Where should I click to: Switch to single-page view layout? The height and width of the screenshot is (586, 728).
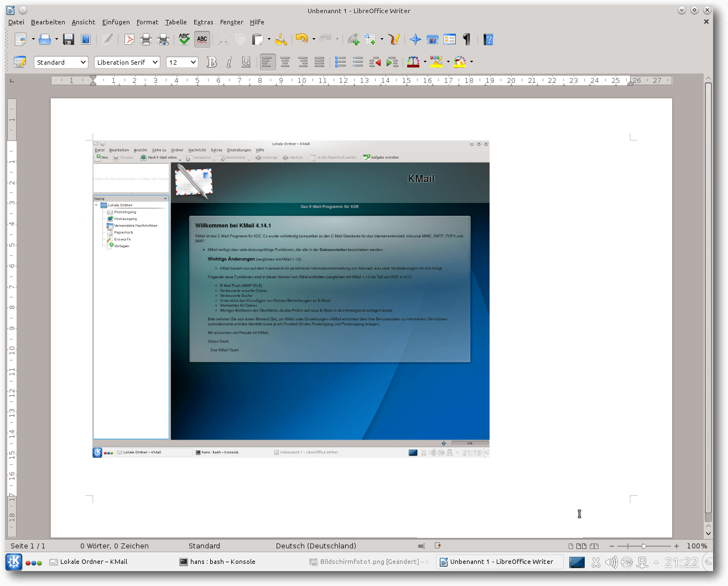[571, 546]
